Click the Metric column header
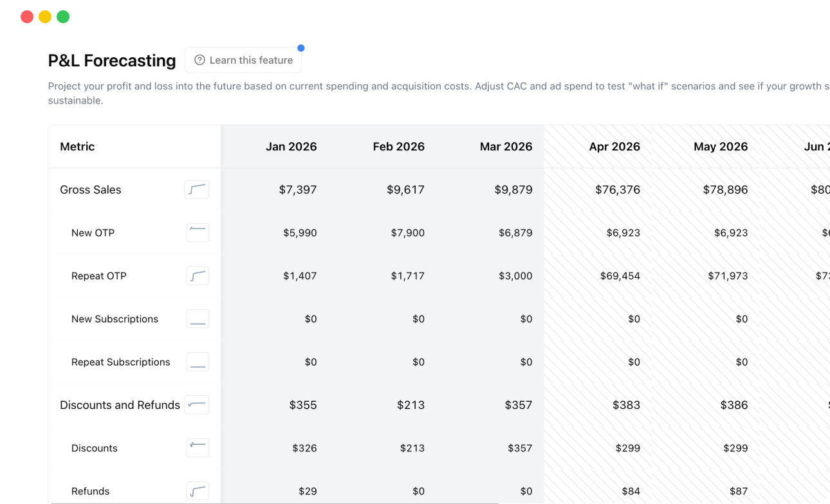Viewport: 830px width, 504px height. [x=77, y=147]
